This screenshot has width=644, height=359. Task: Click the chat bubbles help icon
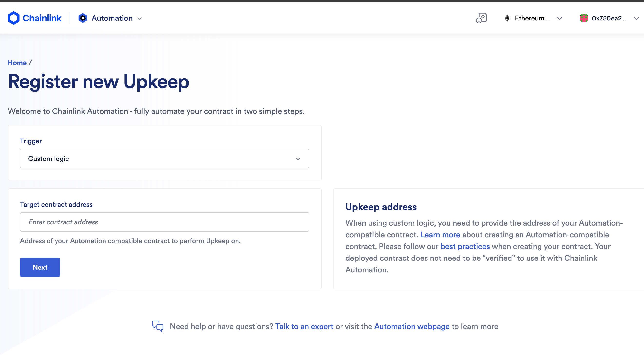coord(158,326)
